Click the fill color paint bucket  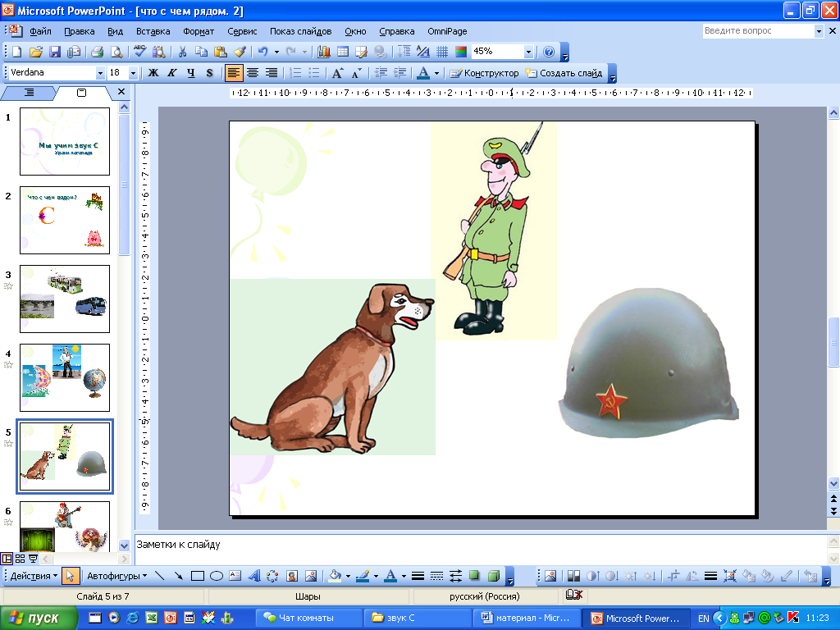click(336, 576)
